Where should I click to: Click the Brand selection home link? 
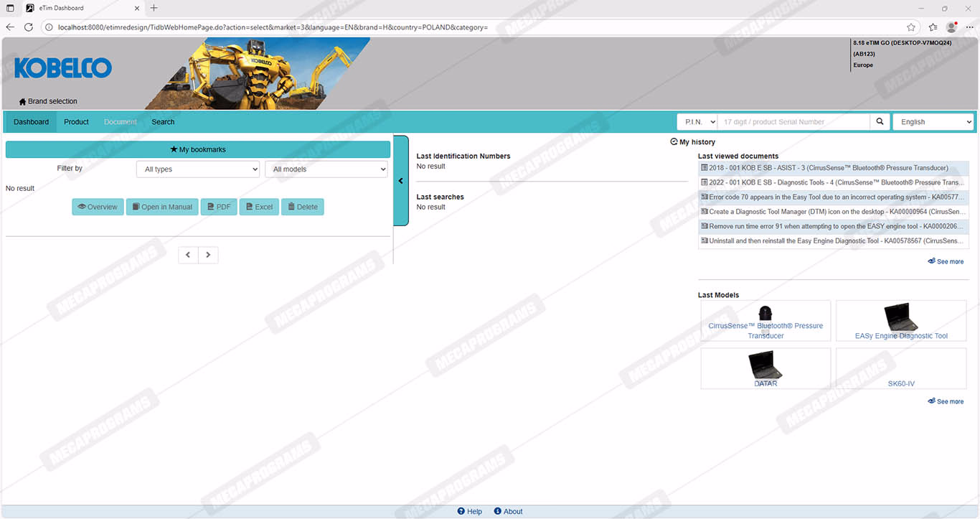coord(48,101)
